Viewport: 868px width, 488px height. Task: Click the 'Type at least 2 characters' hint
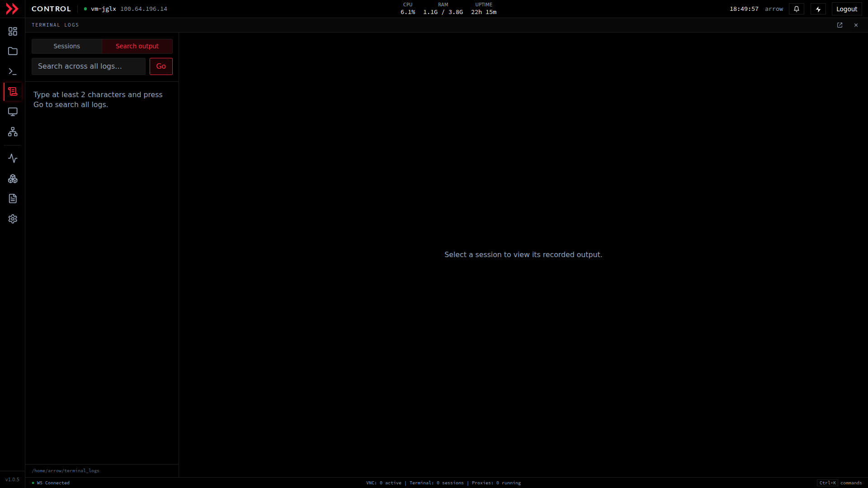click(x=98, y=100)
